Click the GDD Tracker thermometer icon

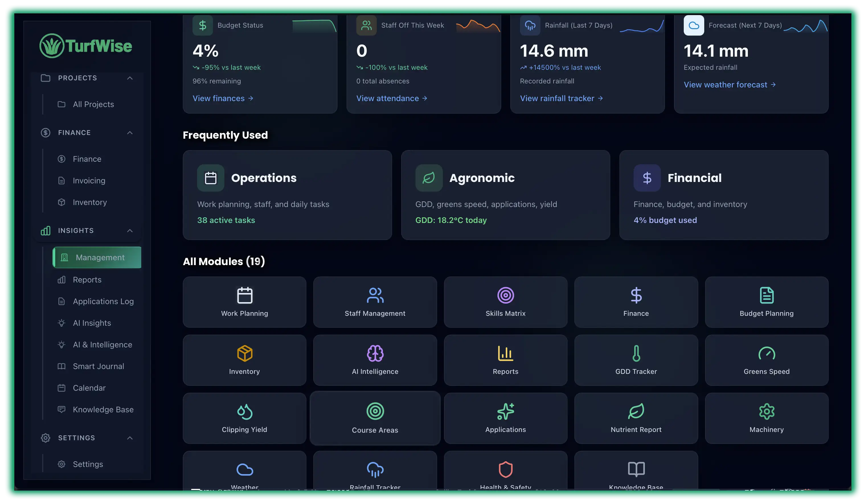(636, 353)
